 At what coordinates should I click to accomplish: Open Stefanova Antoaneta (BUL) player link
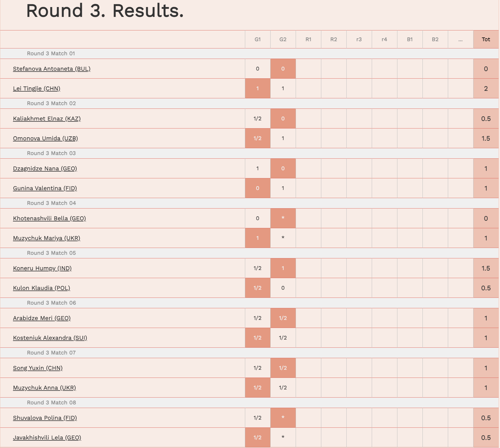(52, 69)
